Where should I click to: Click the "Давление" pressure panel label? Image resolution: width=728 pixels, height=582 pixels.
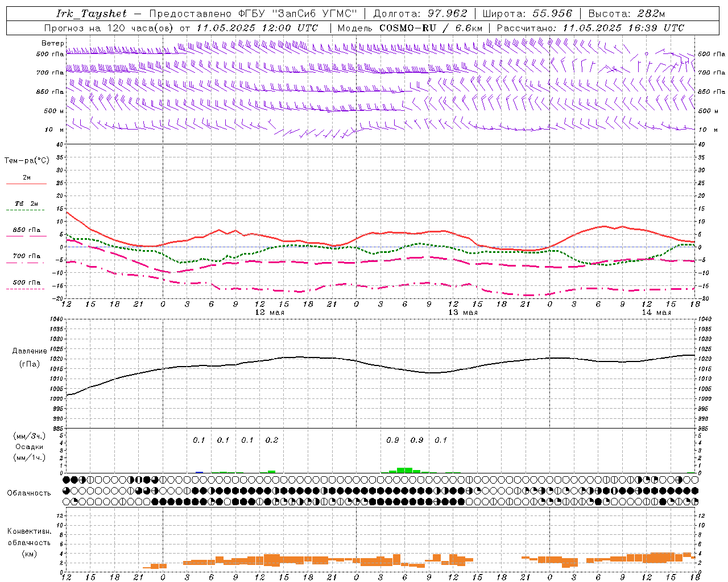29,351
